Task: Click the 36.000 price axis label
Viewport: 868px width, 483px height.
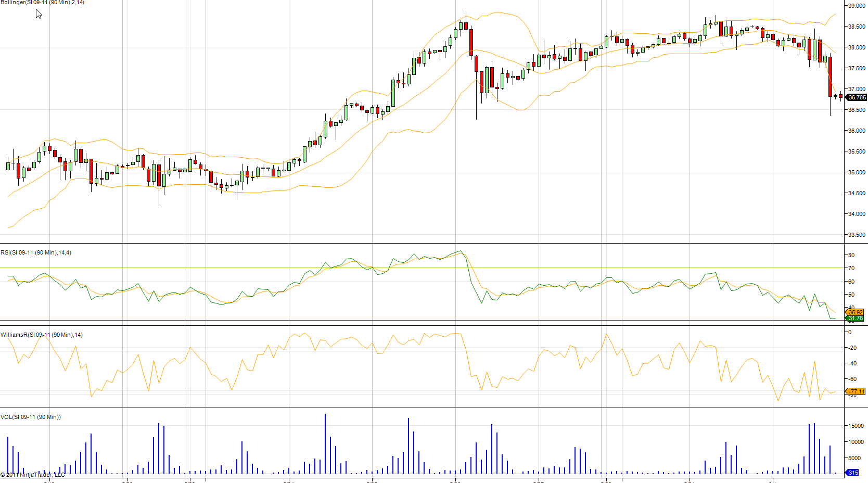Action: click(x=857, y=131)
